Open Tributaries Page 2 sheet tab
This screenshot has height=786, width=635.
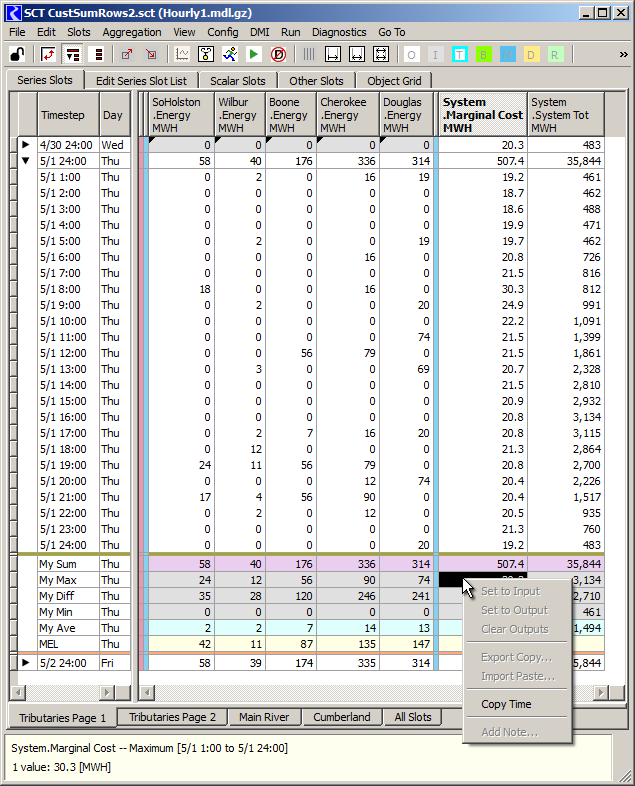172,717
